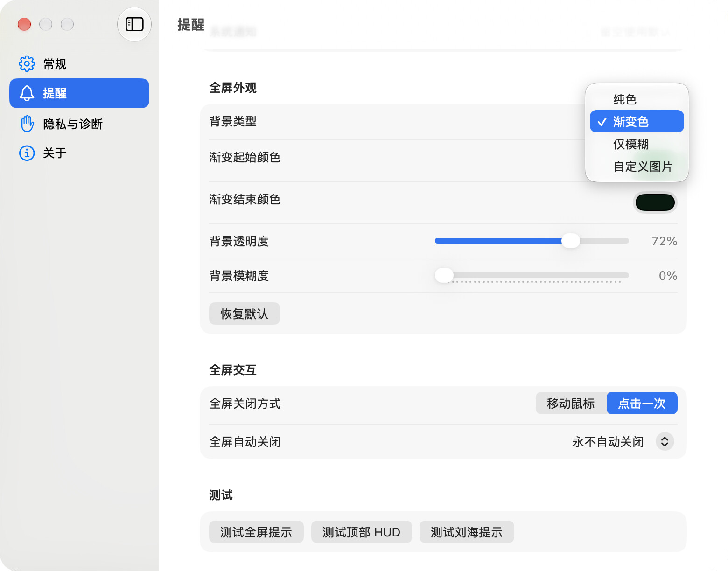Open the 渐变结束颜色 color swatch
The image size is (728, 571).
[655, 202]
